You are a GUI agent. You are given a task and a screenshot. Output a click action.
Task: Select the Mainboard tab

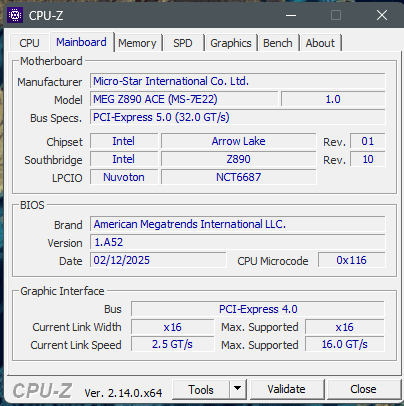(x=81, y=42)
